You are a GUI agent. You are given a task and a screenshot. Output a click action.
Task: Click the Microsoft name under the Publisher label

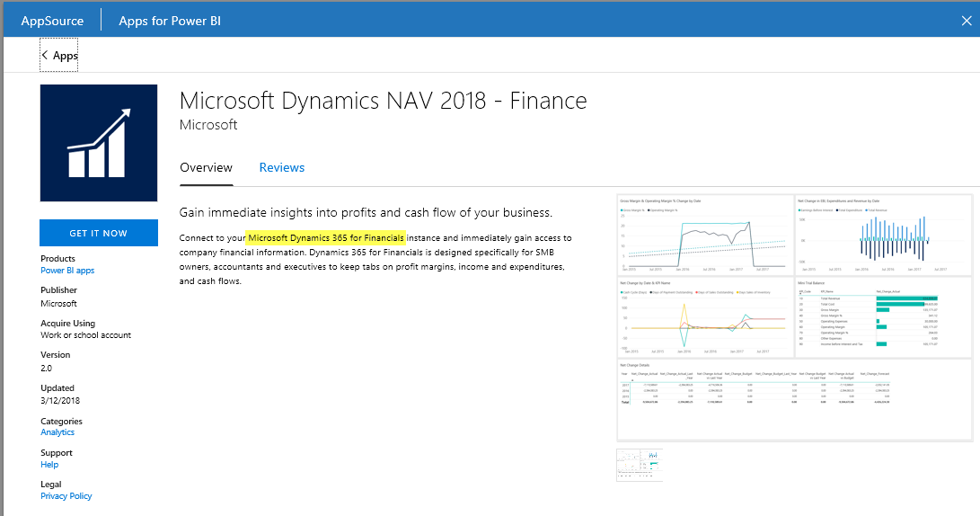(x=58, y=303)
